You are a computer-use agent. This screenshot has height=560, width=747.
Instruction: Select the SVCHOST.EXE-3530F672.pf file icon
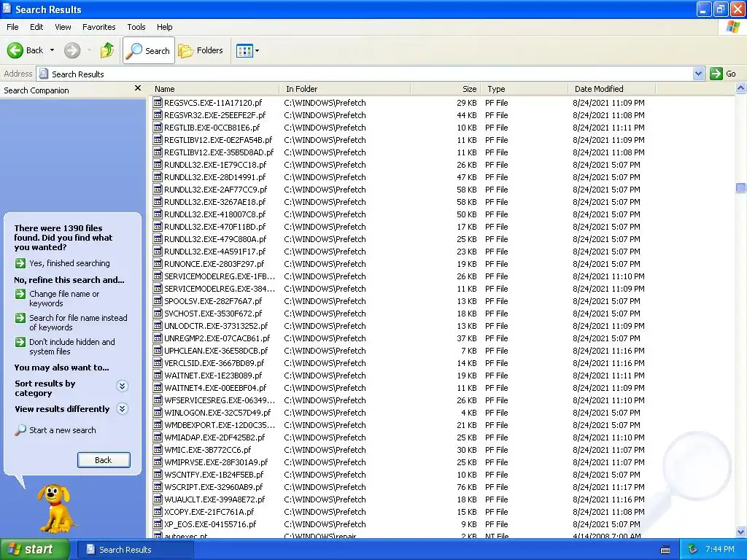pyautogui.click(x=158, y=313)
